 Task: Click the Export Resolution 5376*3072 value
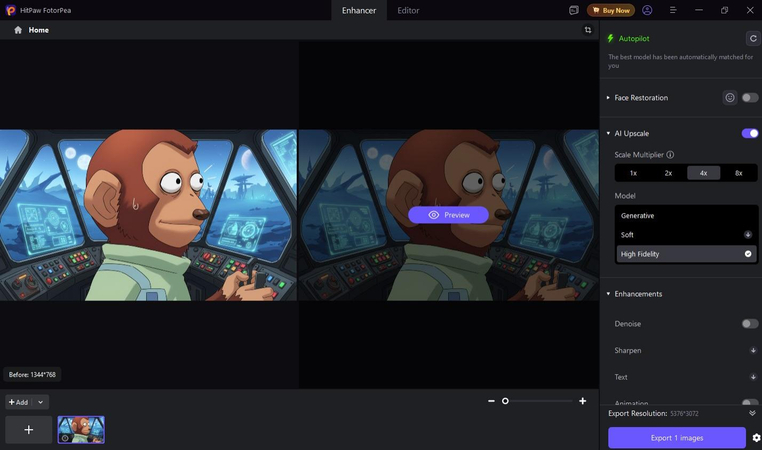684,414
